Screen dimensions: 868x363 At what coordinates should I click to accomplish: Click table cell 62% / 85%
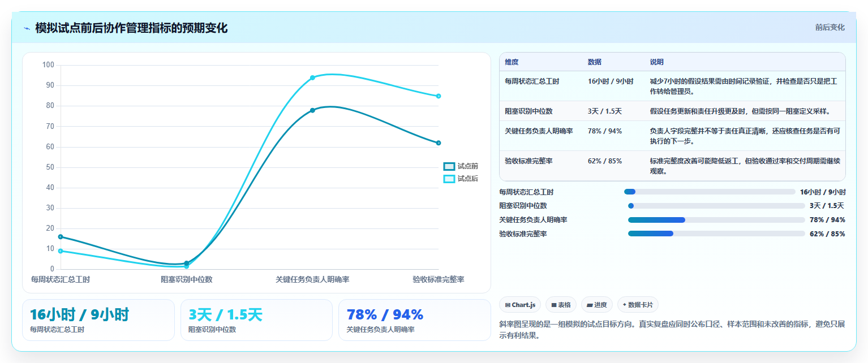click(x=605, y=161)
